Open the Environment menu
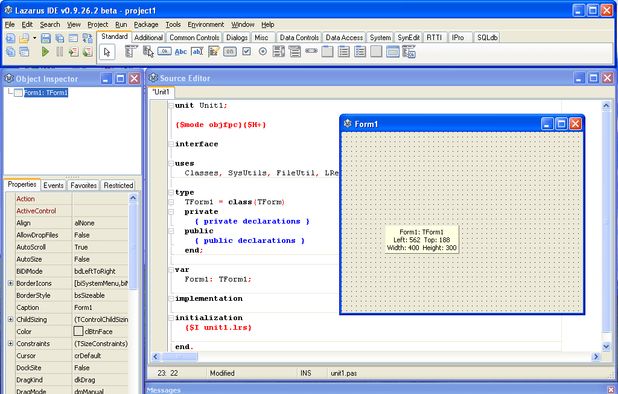Screen dimensions: 618x394 [x=206, y=24]
